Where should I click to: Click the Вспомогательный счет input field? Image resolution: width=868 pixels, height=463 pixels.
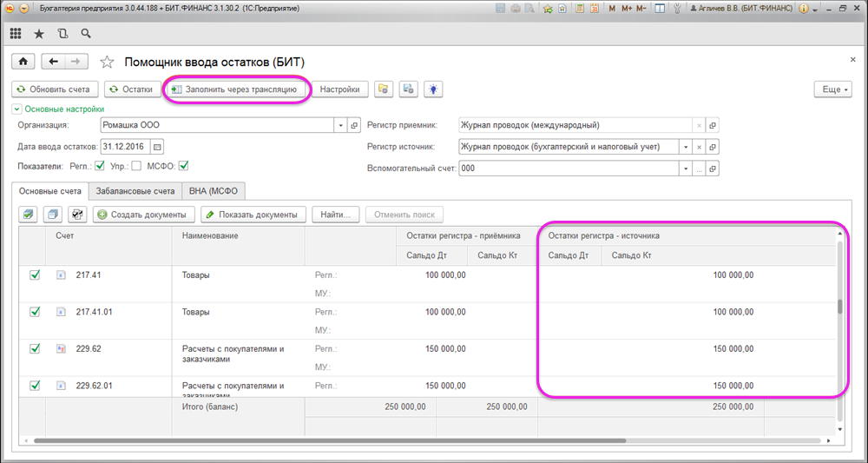pyautogui.click(x=568, y=169)
